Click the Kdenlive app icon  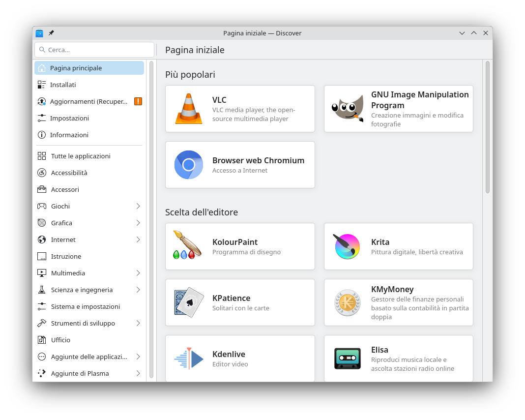coord(189,359)
